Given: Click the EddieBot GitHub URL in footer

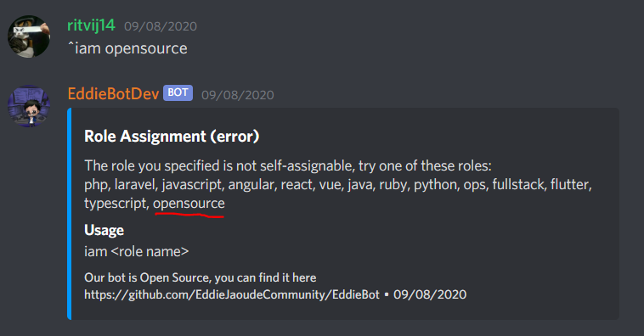Looking at the screenshot, I should tap(232, 294).
